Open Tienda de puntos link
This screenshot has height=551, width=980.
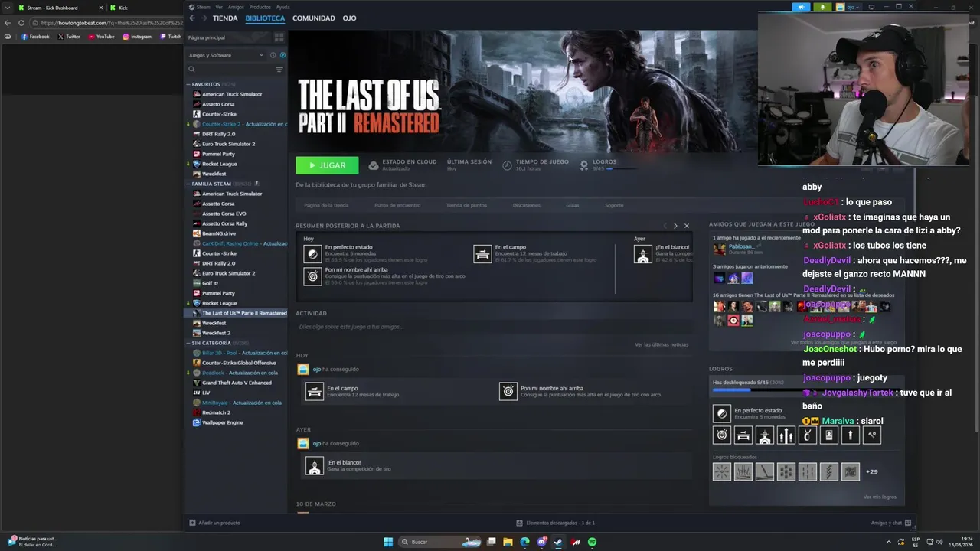[x=466, y=205]
